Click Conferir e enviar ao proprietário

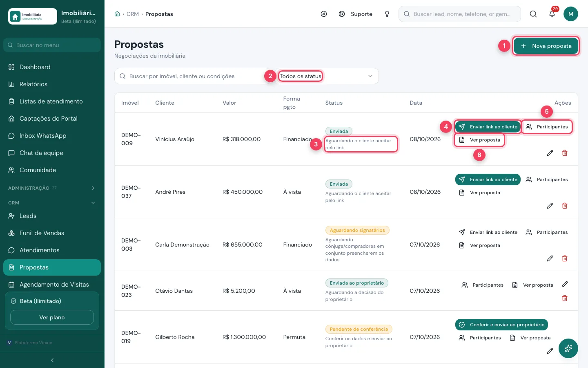(x=501, y=325)
